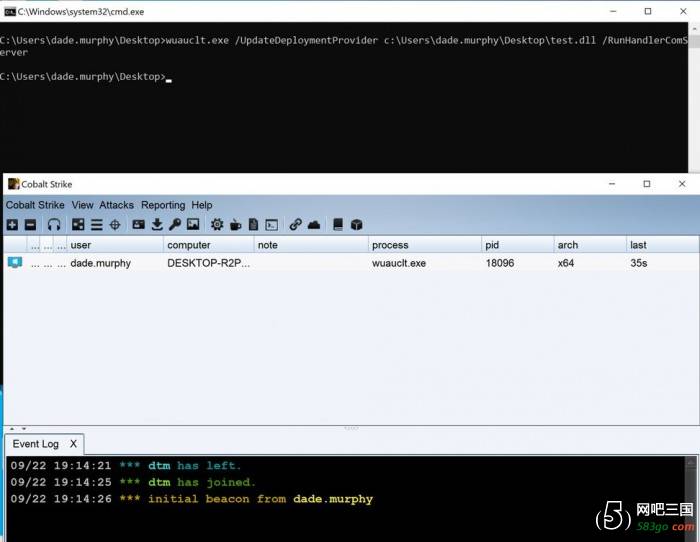Generate a Windows executable via gear icon
Screen dimensions: 700x542
217,225
